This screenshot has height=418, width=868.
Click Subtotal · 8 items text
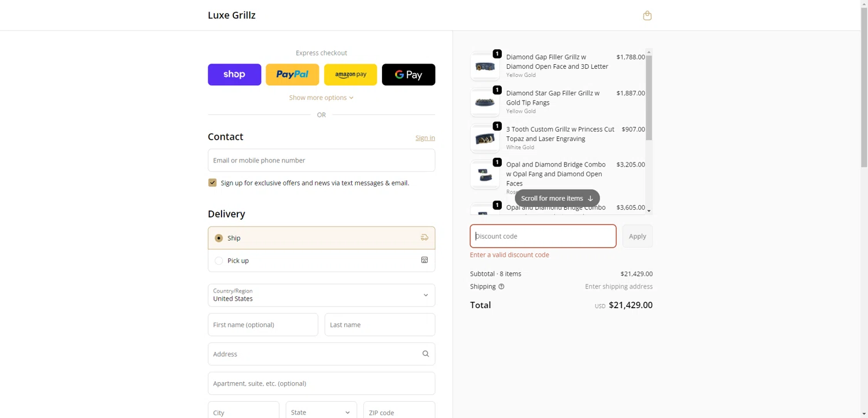(x=495, y=274)
